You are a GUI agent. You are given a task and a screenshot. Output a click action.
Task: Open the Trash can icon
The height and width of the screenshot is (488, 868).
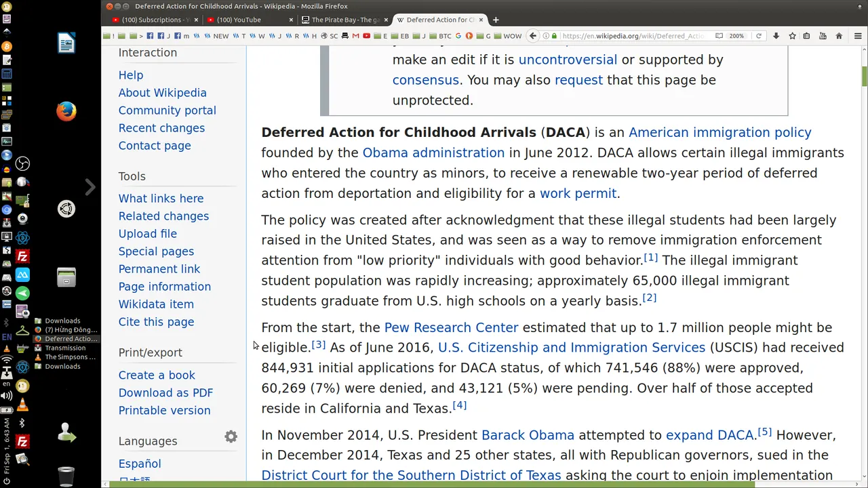[x=66, y=476]
